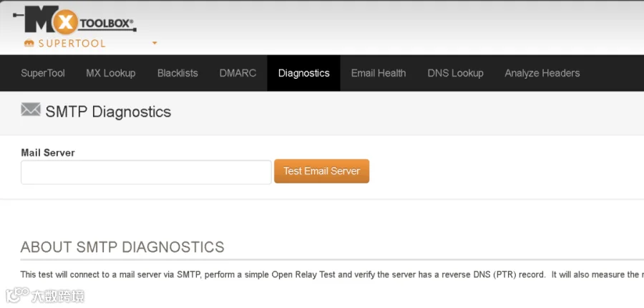Image resolution: width=644 pixels, height=308 pixels.
Task: Switch to the MX Lookup tab
Action: [x=111, y=73]
